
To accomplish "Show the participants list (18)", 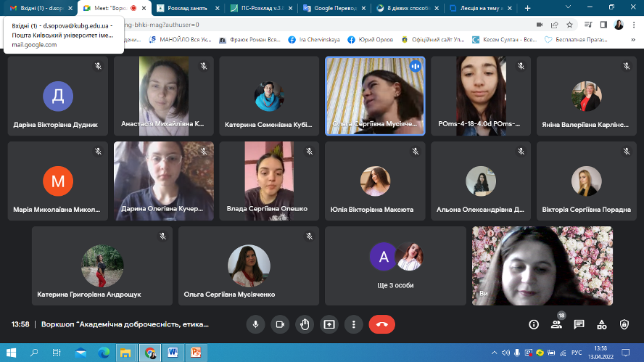I will [x=557, y=324].
